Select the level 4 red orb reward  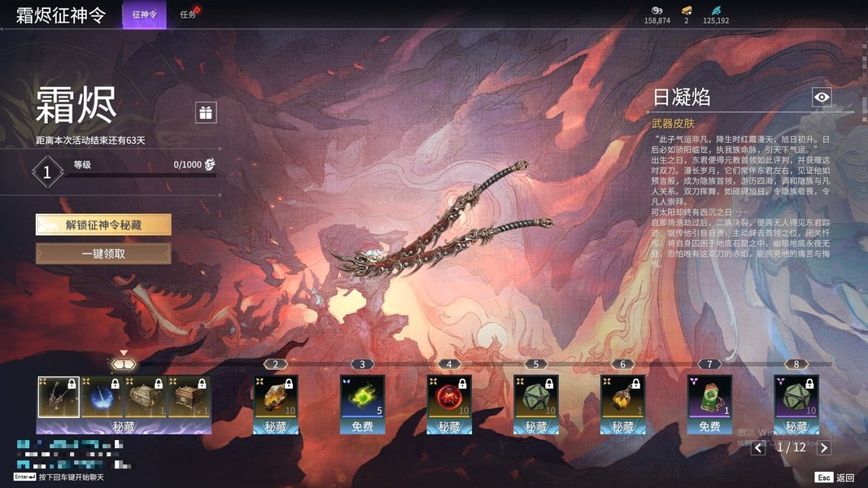click(x=450, y=396)
